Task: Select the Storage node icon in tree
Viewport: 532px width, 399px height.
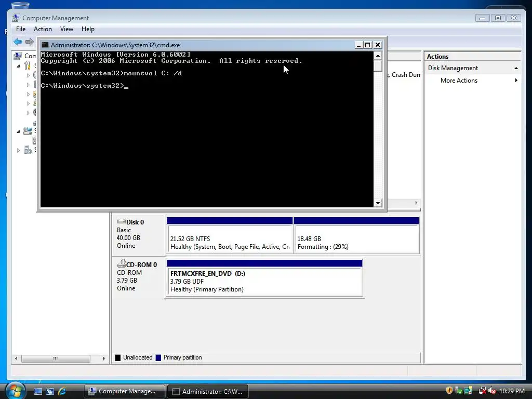Action: (28, 131)
